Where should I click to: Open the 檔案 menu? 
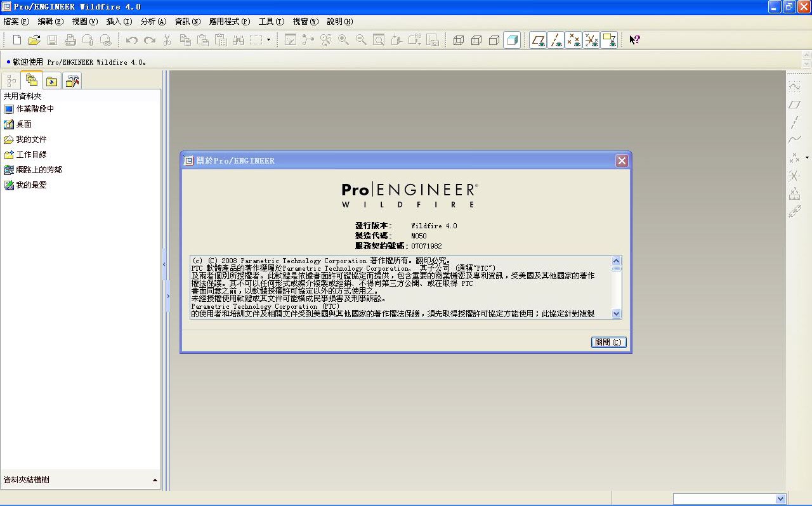point(15,21)
